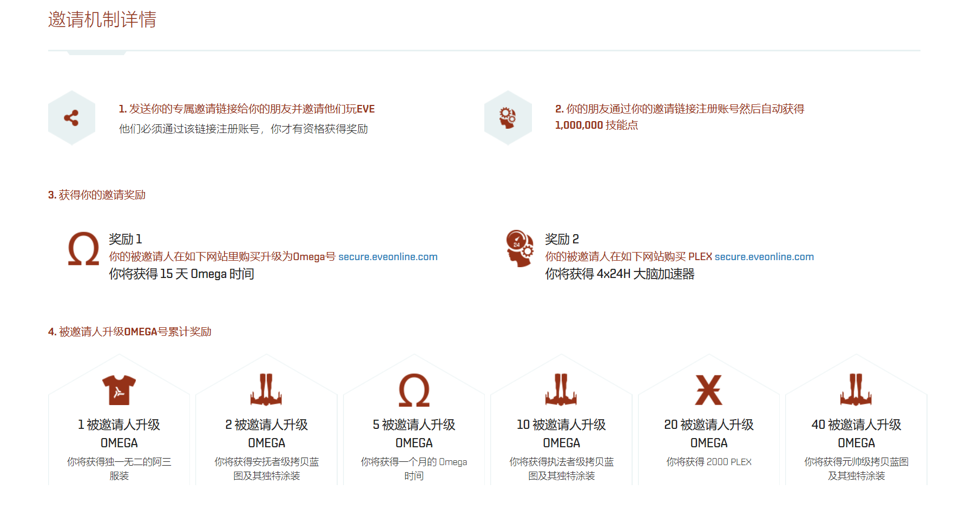The image size is (980, 510).
Task: Click text 你的被邀请人在如下网站里购买升级为Omega号
Action: (x=222, y=257)
